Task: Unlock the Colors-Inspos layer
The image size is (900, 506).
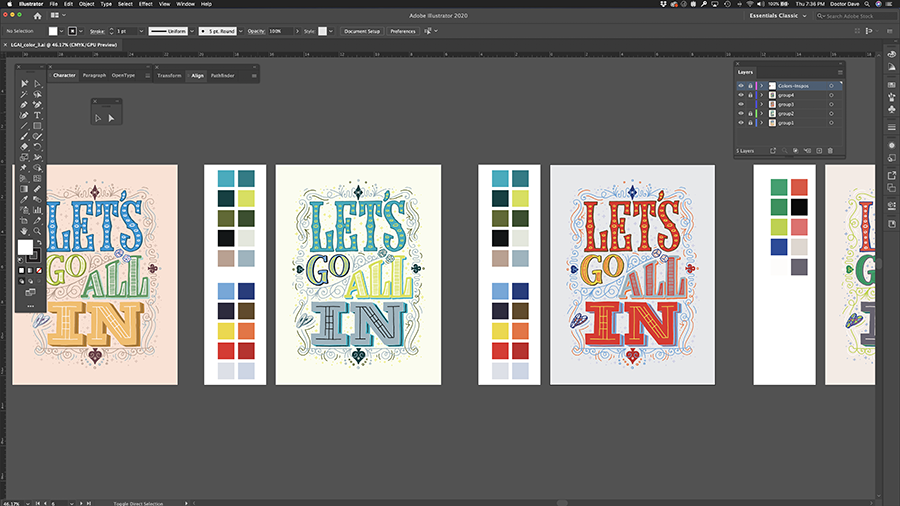Action: 750,86
